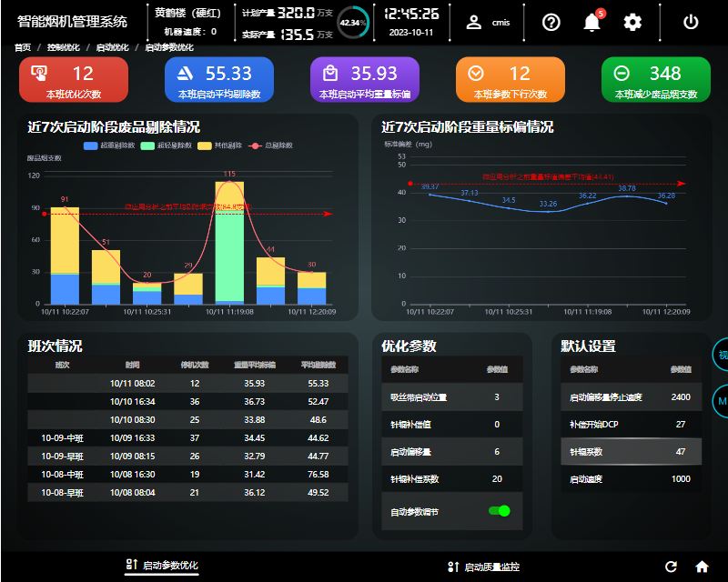
Task: Click the cmis user profile icon
Action: click(473, 22)
